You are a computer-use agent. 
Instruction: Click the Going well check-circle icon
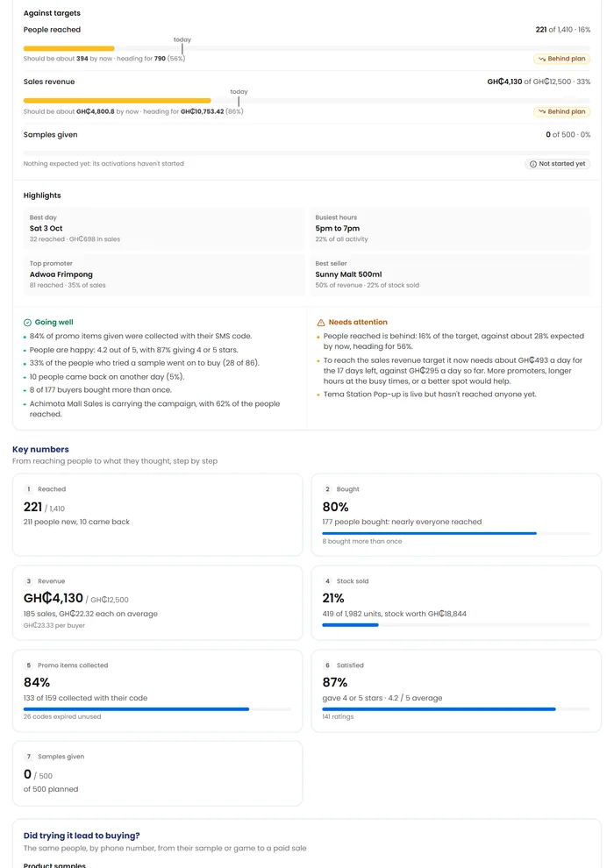[x=28, y=322]
